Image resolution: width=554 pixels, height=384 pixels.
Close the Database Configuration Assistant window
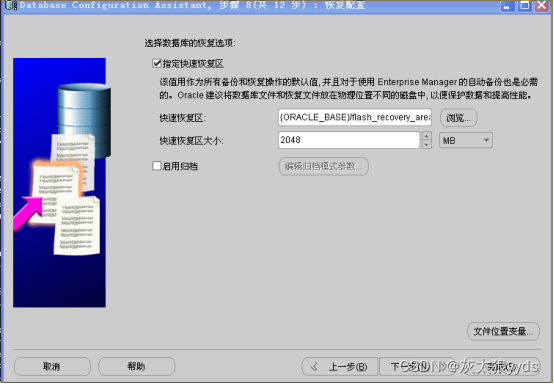tap(542, 6)
